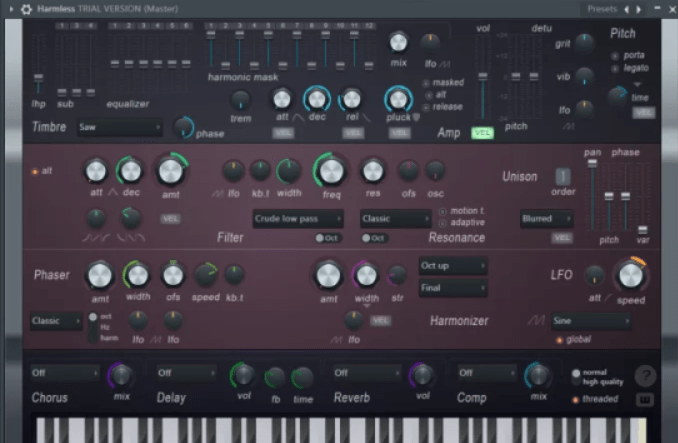The height and width of the screenshot is (443, 678).
Task: Open the Harmonizer Final dropdown
Action: tap(453, 288)
